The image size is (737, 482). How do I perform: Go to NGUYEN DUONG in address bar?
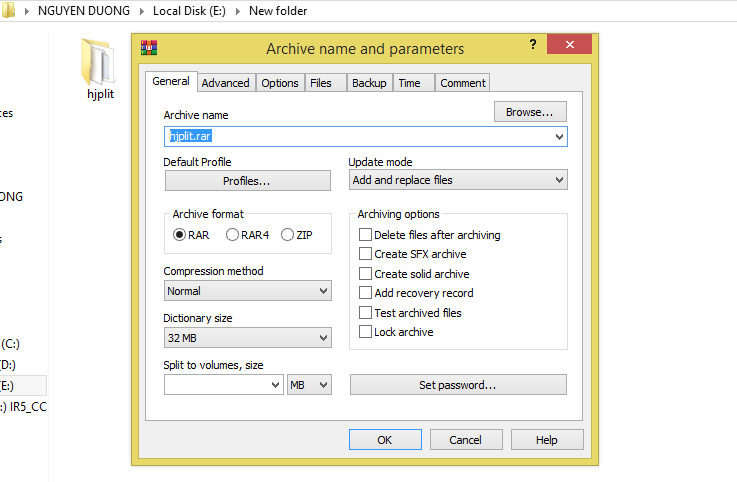(x=84, y=11)
